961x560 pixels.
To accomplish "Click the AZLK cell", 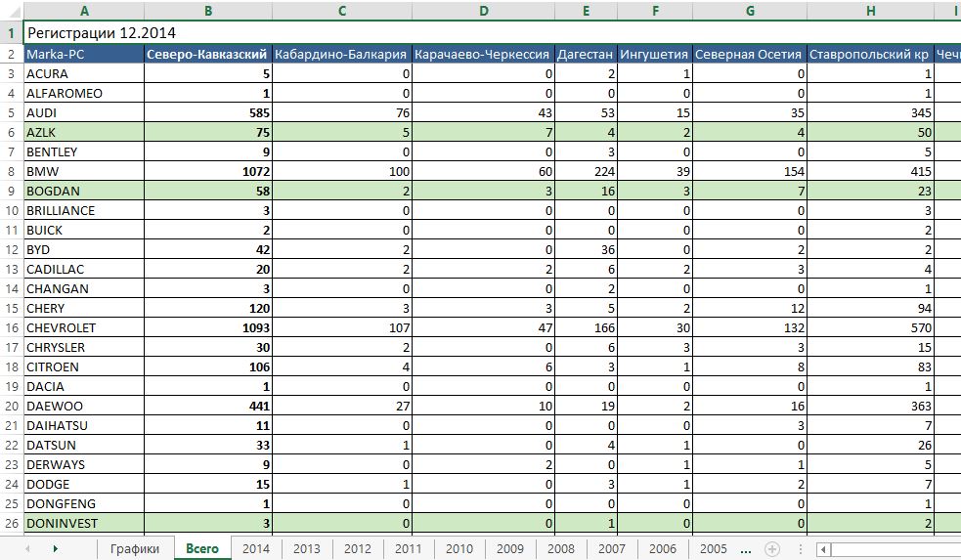I will coord(84,132).
